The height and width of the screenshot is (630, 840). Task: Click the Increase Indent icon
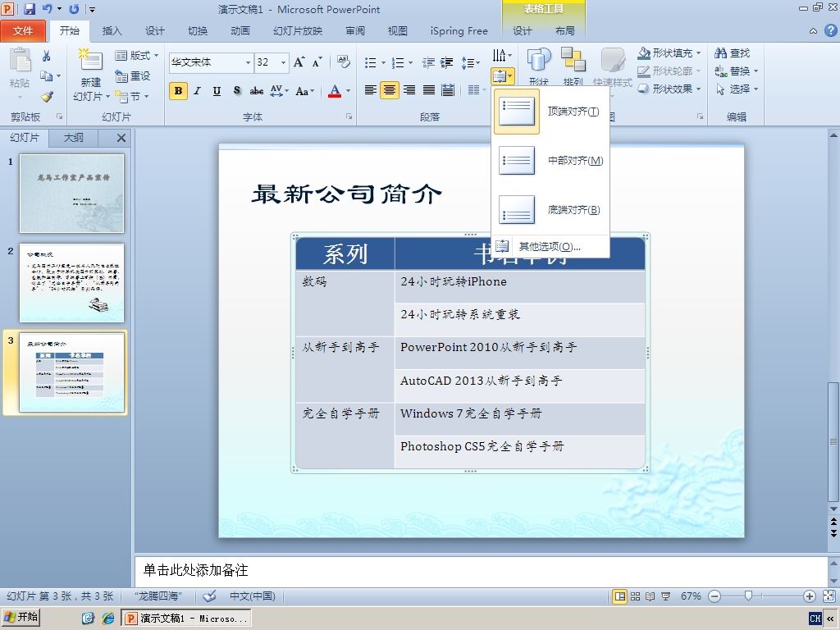click(x=447, y=62)
